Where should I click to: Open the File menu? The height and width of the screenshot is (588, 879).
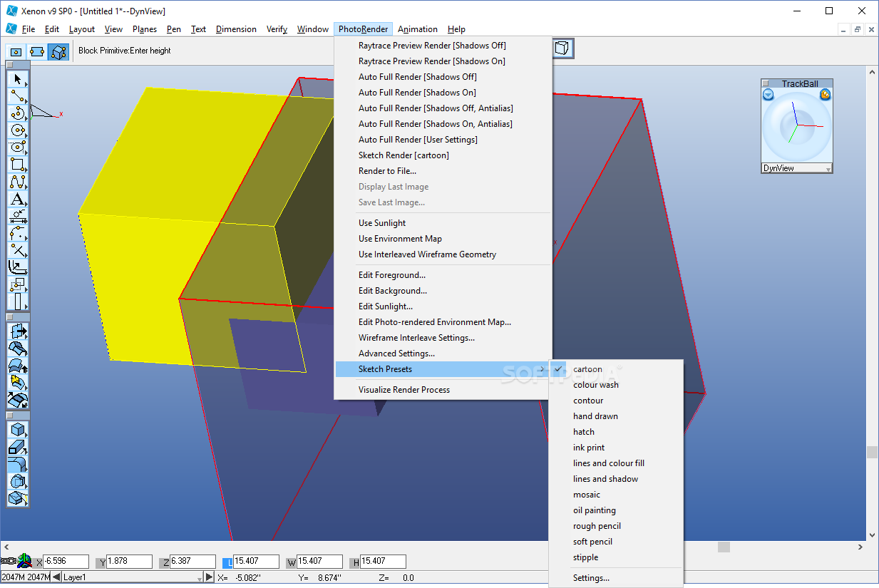[x=29, y=29]
